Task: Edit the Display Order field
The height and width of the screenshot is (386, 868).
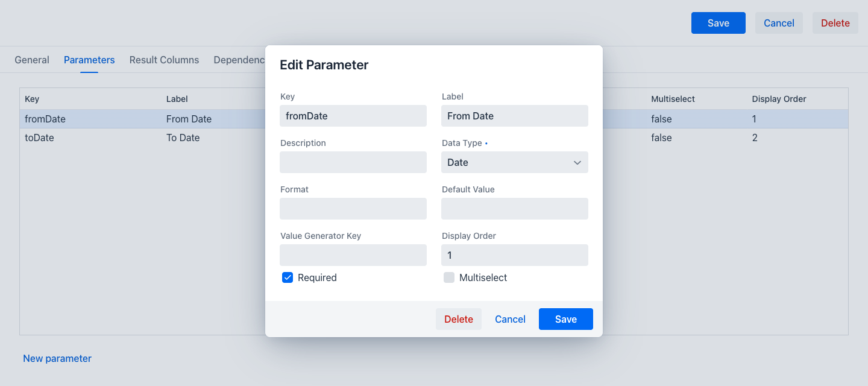Action: [x=515, y=255]
